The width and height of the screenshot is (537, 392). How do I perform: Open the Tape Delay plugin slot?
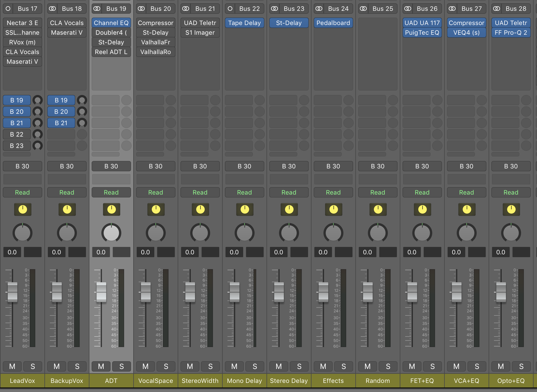click(x=244, y=23)
